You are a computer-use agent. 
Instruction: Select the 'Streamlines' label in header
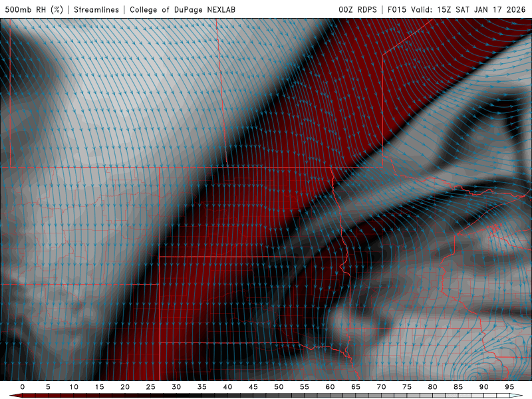pos(96,9)
